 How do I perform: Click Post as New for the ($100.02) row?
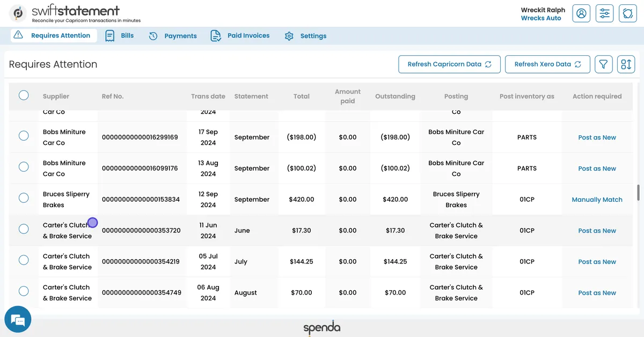[x=597, y=169]
